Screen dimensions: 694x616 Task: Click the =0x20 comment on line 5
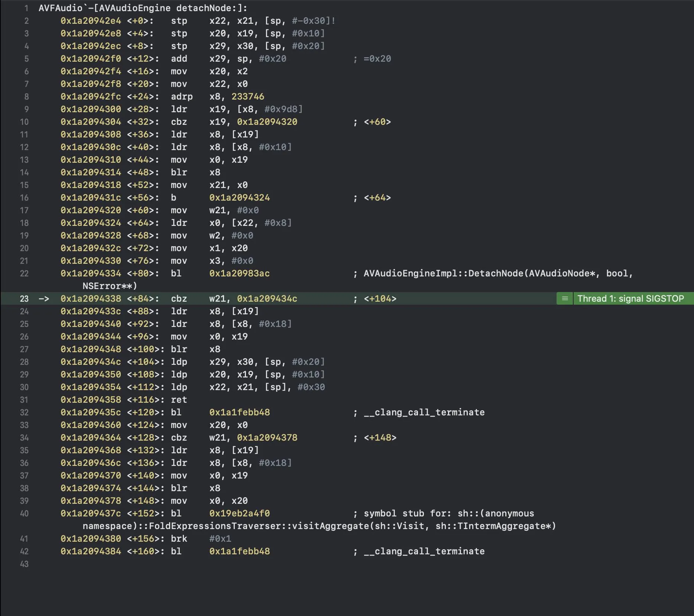pos(377,59)
